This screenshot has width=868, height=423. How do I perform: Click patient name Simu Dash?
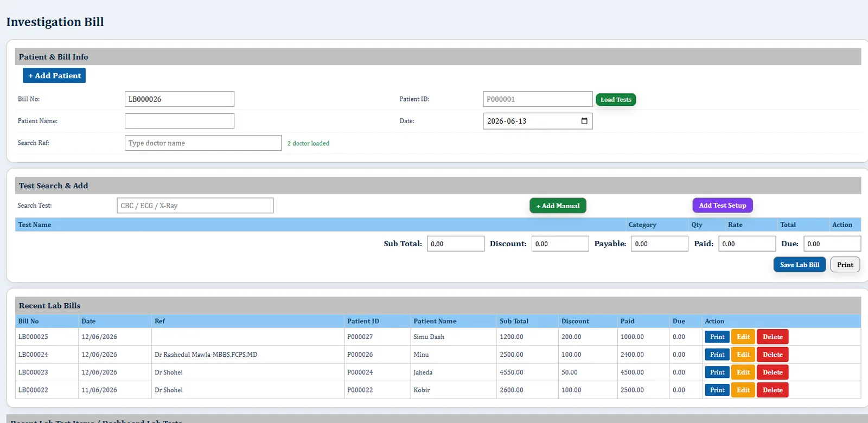[429, 337]
